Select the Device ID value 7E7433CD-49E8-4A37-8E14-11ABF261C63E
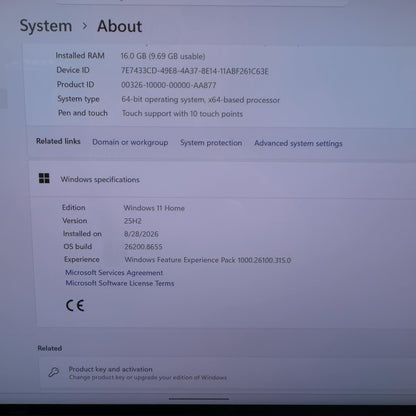Screen dimensions: 416x416 coord(195,71)
